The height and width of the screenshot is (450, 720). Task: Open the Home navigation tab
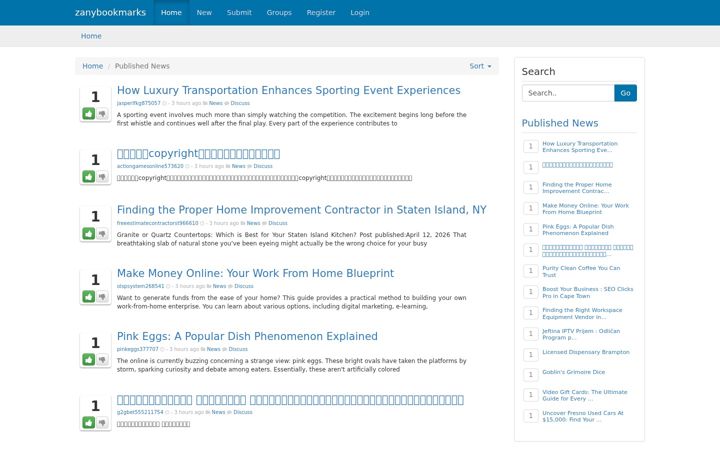tap(171, 12)
